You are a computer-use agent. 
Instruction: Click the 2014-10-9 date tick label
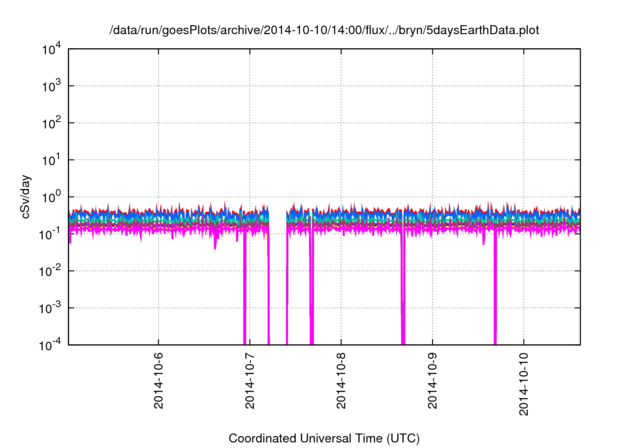coord(433,380)
